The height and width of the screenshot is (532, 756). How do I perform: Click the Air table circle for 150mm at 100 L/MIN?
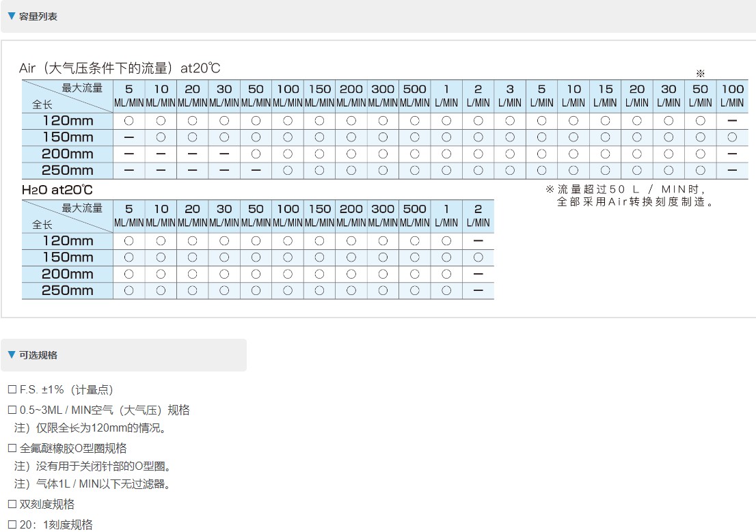coord(732,137)
